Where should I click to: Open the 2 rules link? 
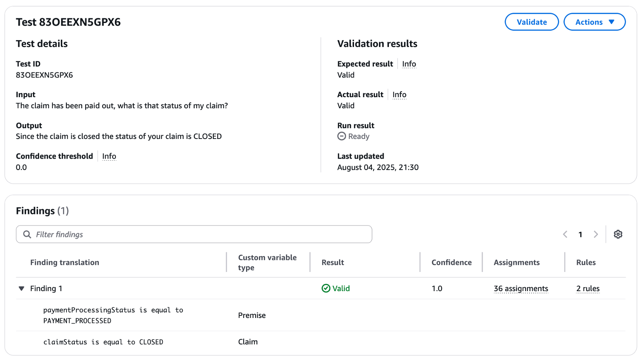tap(587, 289)
